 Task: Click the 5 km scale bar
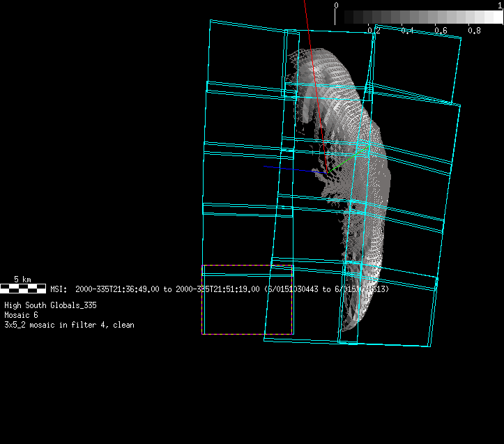pos(23,288)
